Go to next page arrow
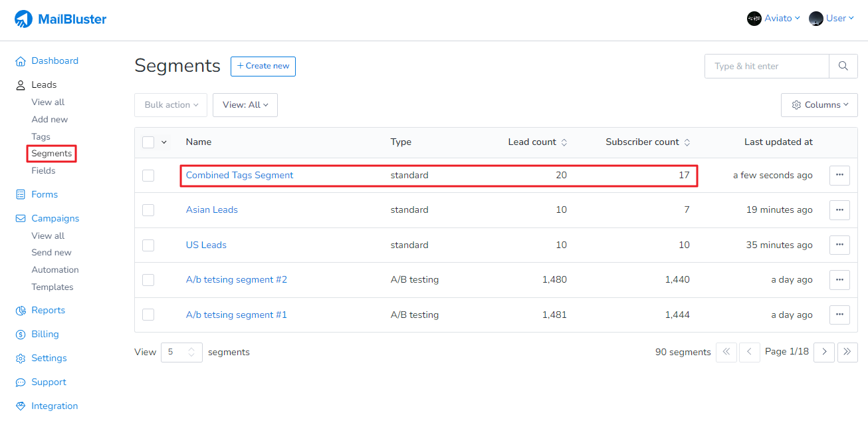The image size is (868, 429). [x=824, y=352]
